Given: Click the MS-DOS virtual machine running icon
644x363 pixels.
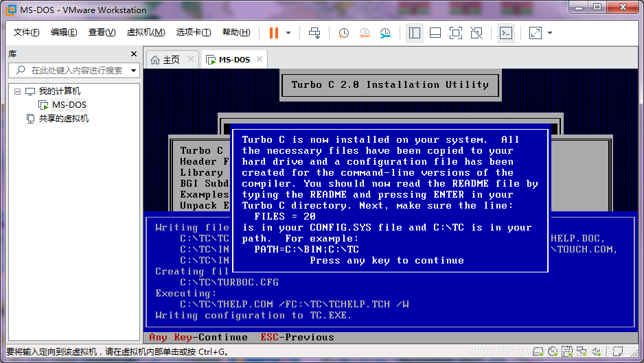Looking at the screenshot, I should (43, 105).
